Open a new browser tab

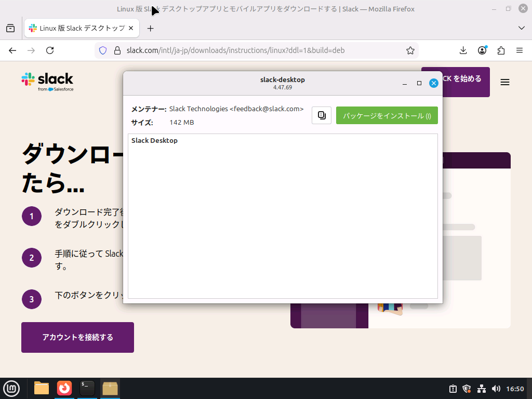pyautogui.click(x=151, y=28)
